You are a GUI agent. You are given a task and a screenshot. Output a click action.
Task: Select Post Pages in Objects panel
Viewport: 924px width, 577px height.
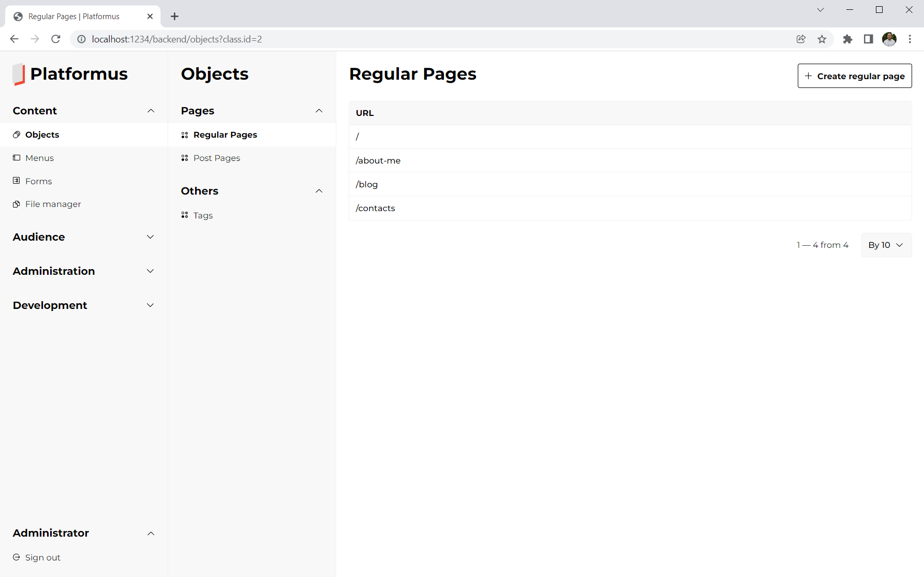252,158
